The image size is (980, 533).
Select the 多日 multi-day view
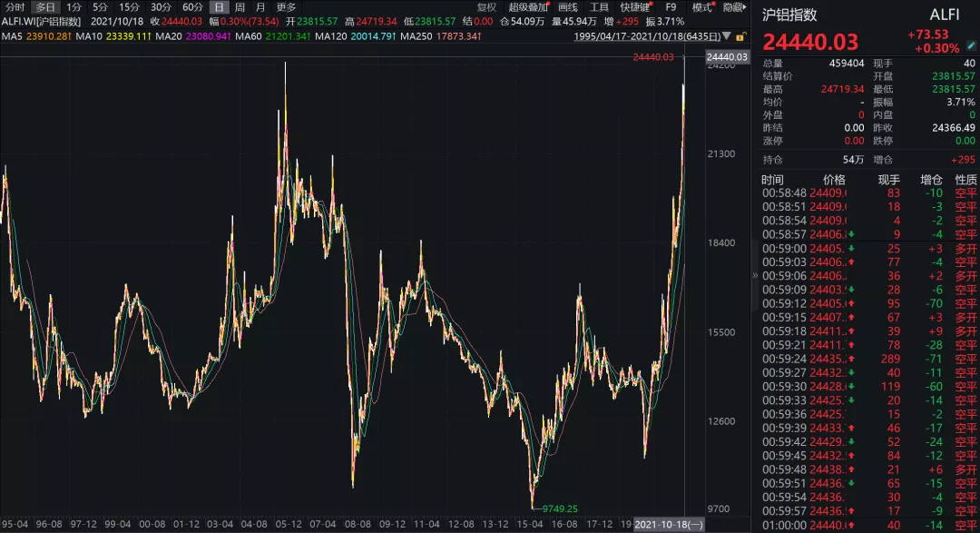point(45,7)
